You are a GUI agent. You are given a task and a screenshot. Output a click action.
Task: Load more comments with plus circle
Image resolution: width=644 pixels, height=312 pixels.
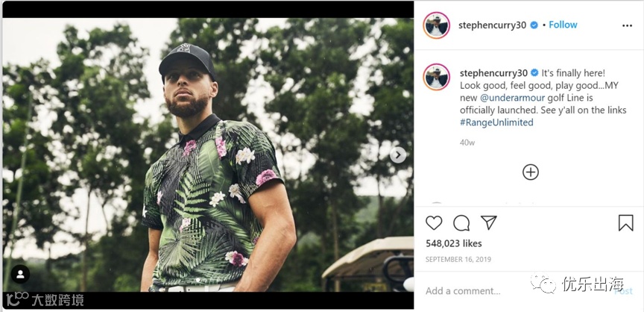click(x=530, y=172)
